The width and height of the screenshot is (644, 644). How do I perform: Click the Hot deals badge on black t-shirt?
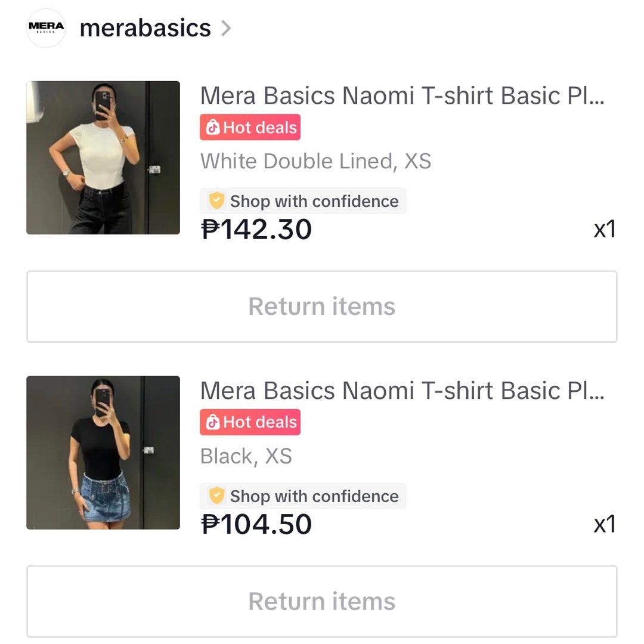[x=250, y=422]
